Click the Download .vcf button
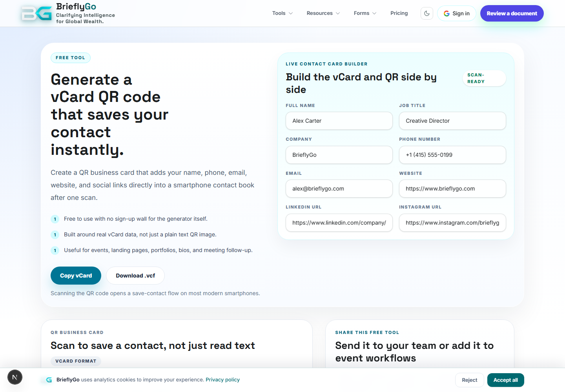The width and height of the screenshot is (565, 392). 135,276
